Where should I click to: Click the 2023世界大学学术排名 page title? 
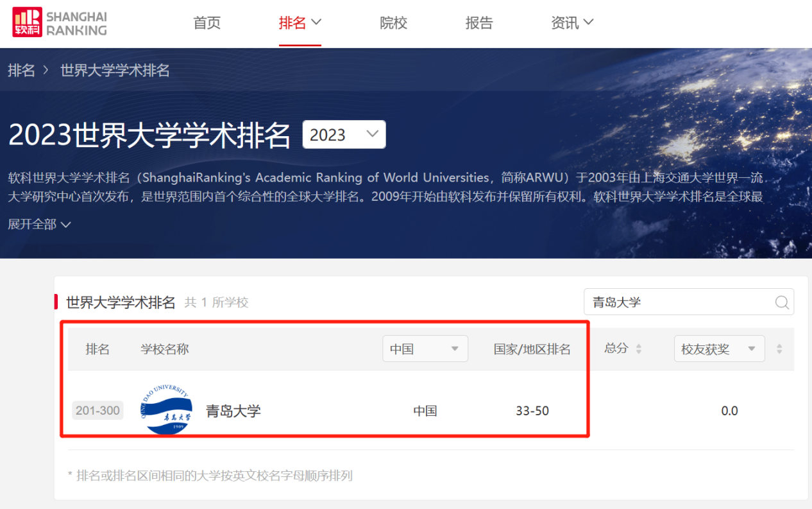(149, 135)
